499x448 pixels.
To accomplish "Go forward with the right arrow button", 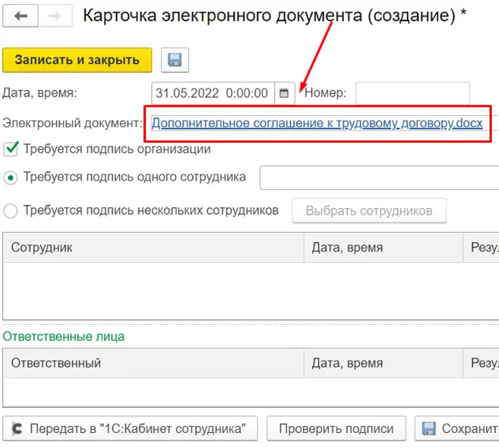I will 55,16.
